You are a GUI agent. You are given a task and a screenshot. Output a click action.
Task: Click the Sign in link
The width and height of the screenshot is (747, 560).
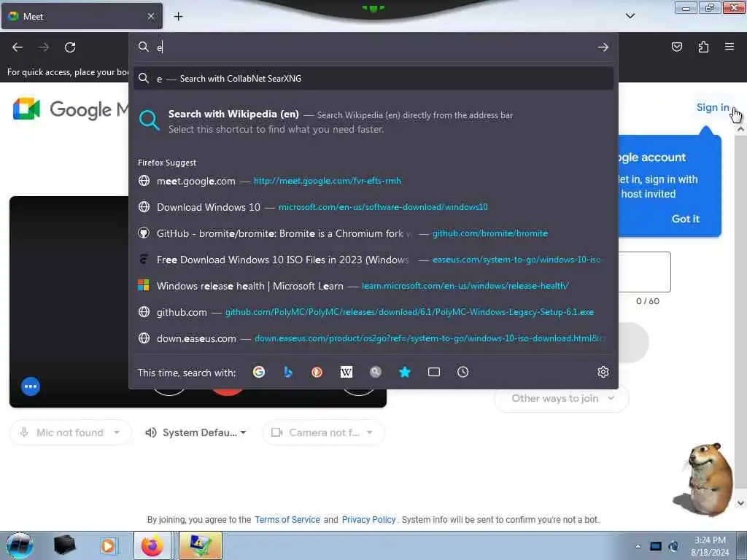(x=713, y=108)
